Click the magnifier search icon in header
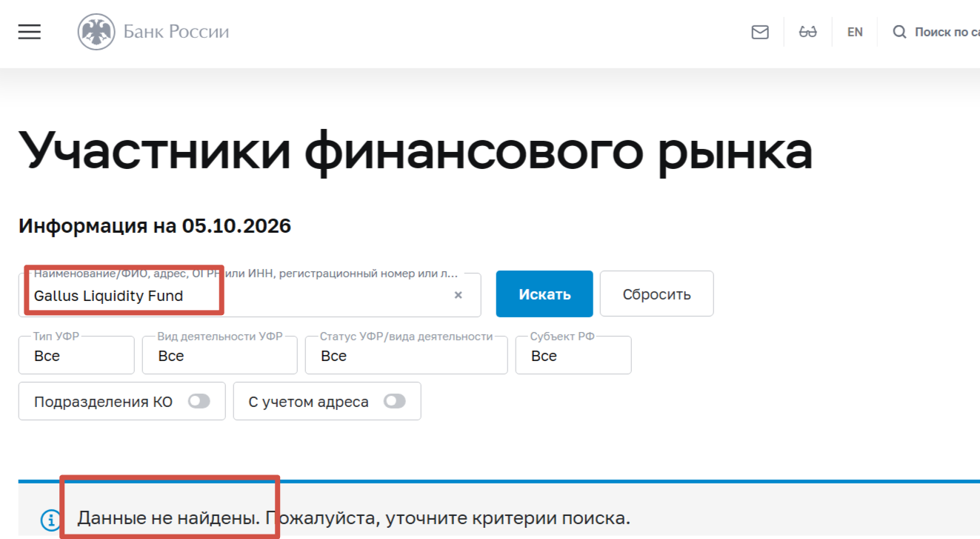 (899, 32)
